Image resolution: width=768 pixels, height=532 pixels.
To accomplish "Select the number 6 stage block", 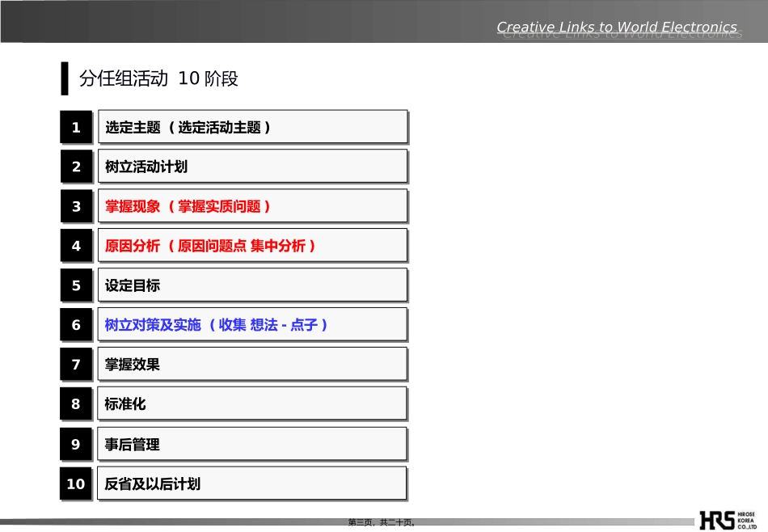I will pyautogui.click(x=76, y=325).
